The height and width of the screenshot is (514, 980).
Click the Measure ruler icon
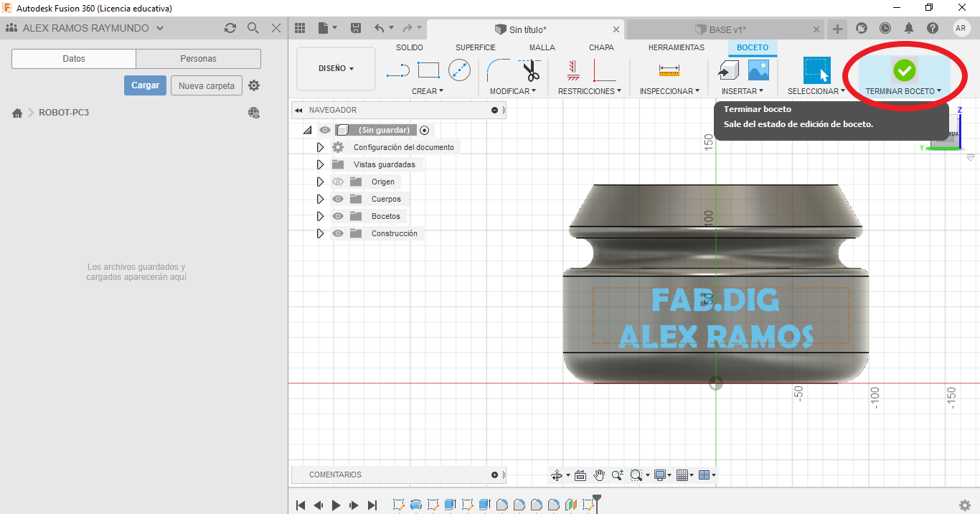click(x=669, y=70)
